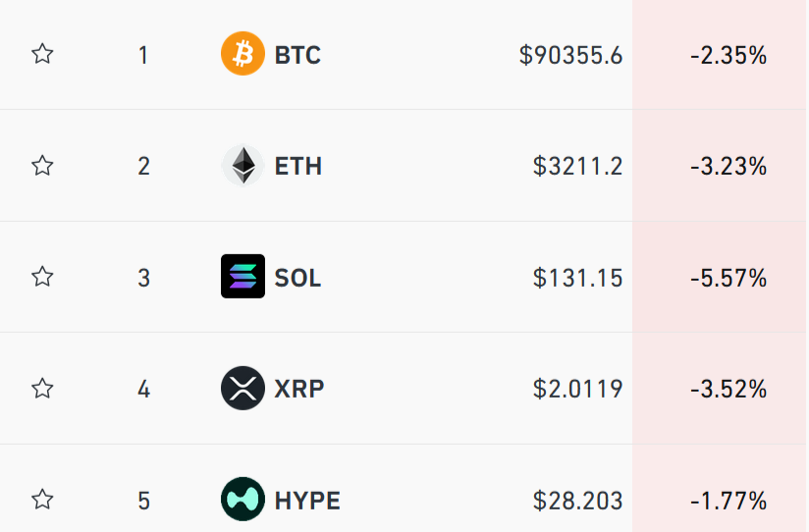Viewport: 809px width, 532px height.
Task: Select the SOL ticker name
Action: click(297, 278)
